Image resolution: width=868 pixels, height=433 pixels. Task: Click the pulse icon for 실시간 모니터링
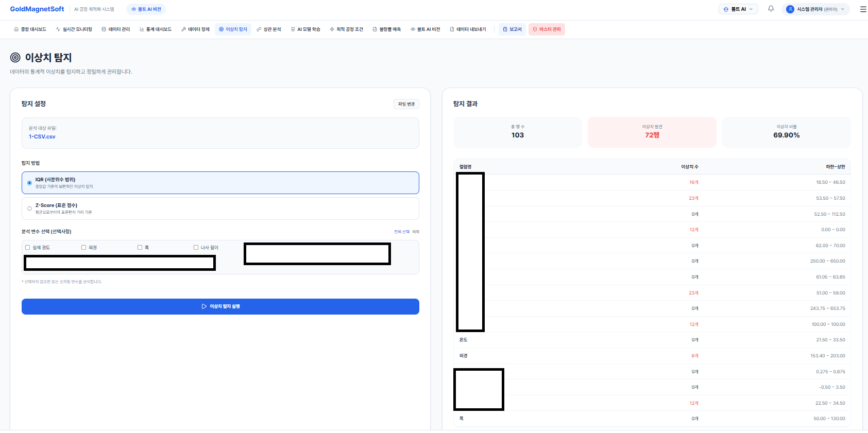point(58,29)
